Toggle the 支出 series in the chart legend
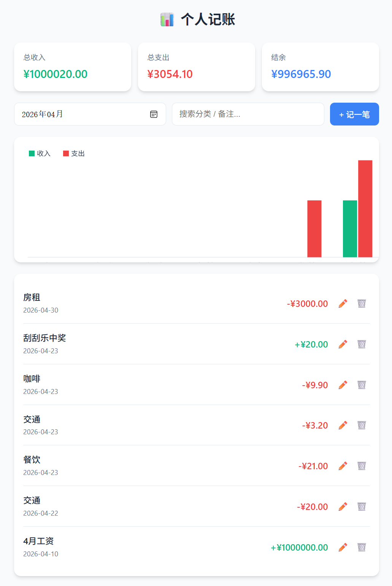The image size is (392, 586). coord(74,153)
